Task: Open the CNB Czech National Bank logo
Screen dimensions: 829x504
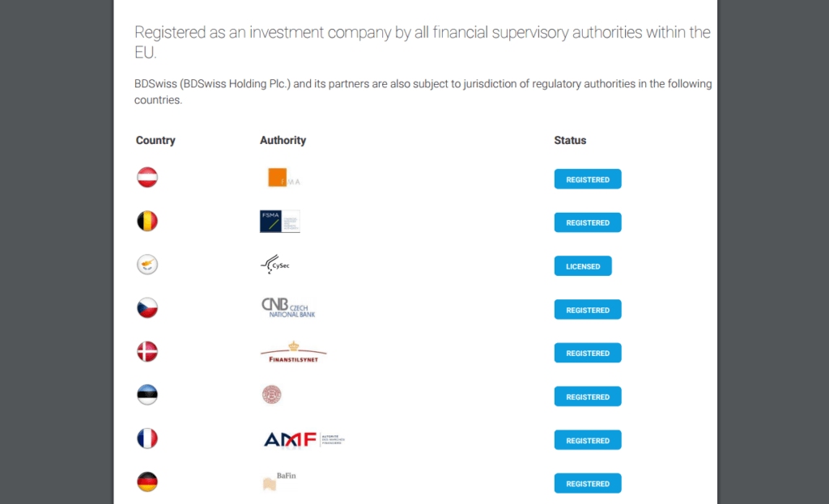Action: coord(288,307)
